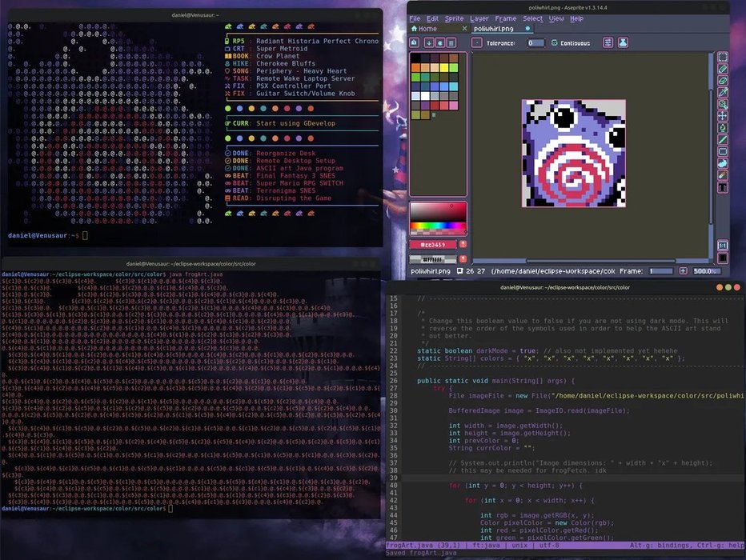The width and height of the screenshot is (746, 560).
Task: Click the poliwhirl sprite canvas image
Action: click(573, 153)
